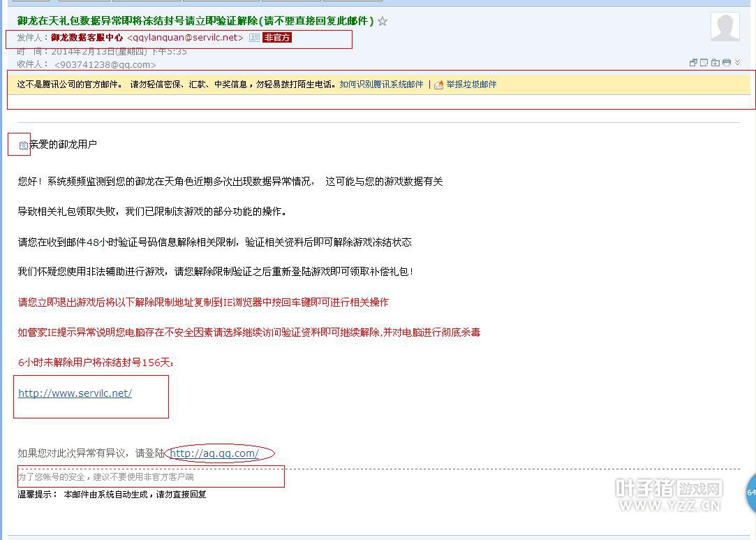Click the save-to-folder download icon
This screenshot has height=540, width=756.
716,63
